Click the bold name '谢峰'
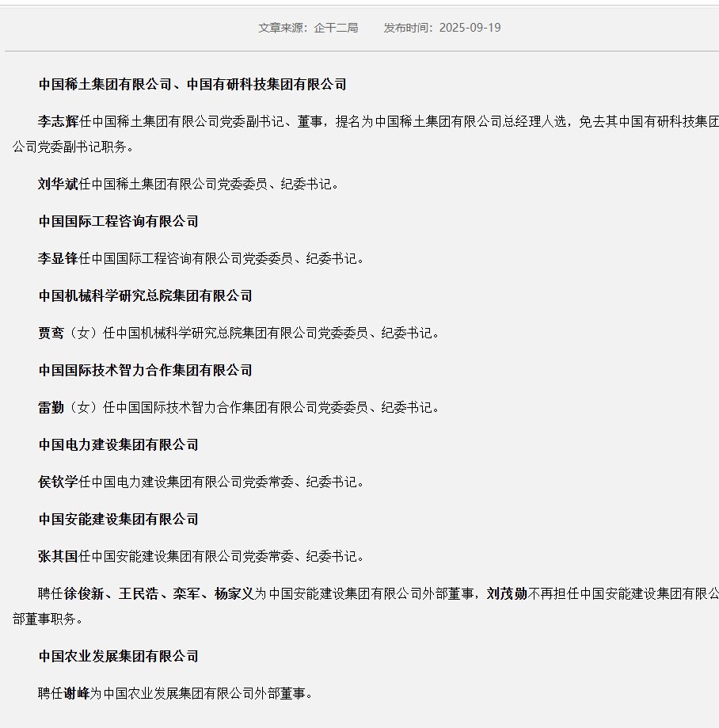Viewport: 719px width, 728px height. click(77, 694)
